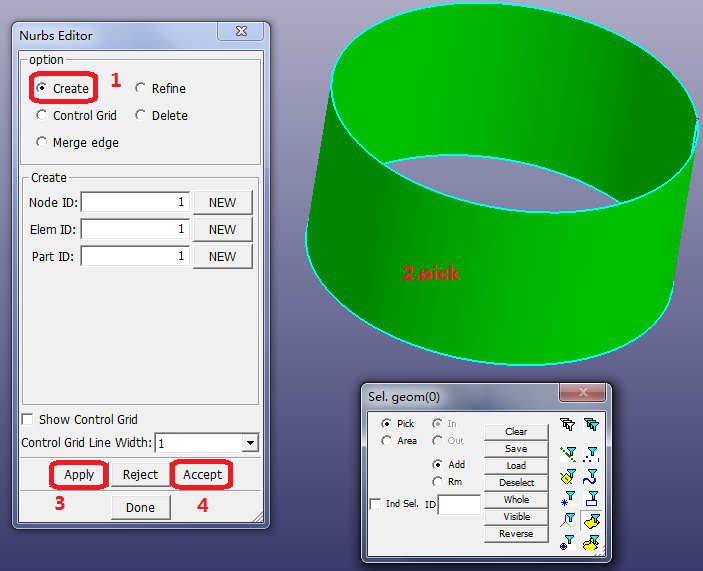Click the yellow tilted box filter icon
This screenshot has width=703, height=571.
(568, 477)
